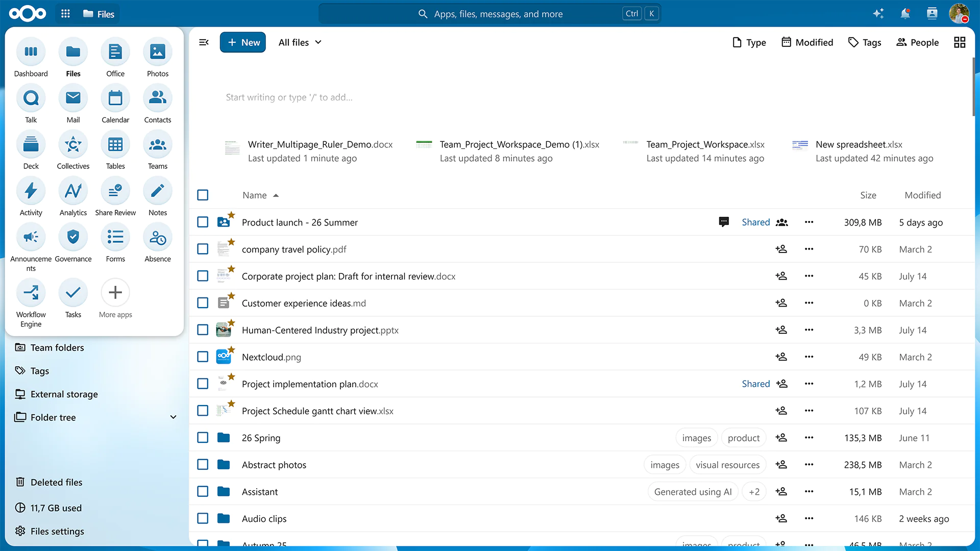Click the vertical scrollbar of file list
The image size is (980, 551).
(973, 87)
